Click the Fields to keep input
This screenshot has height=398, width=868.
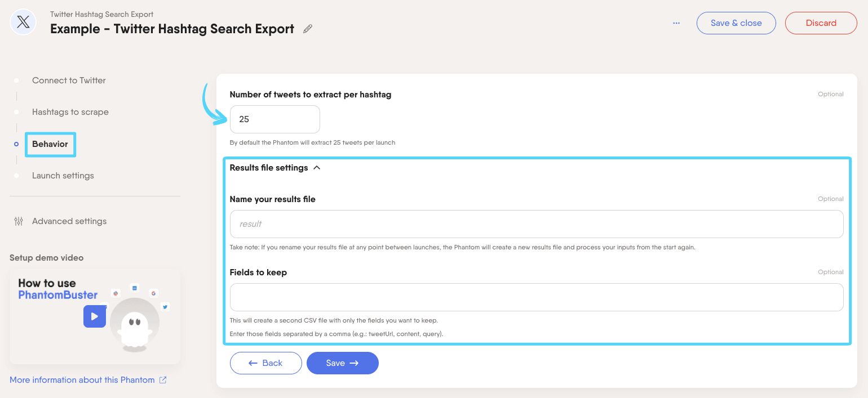click(537, 297)
